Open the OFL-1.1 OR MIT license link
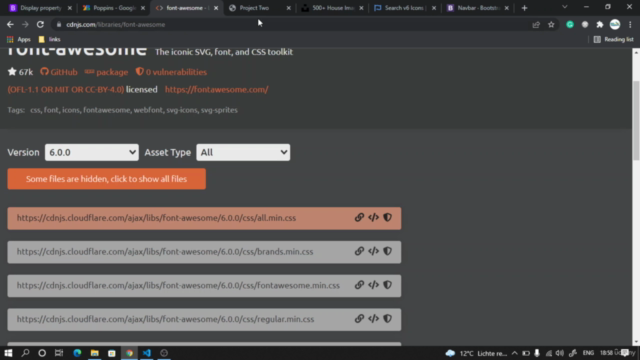The height and width of the screenshot is (360, 640). coord(66,89)
